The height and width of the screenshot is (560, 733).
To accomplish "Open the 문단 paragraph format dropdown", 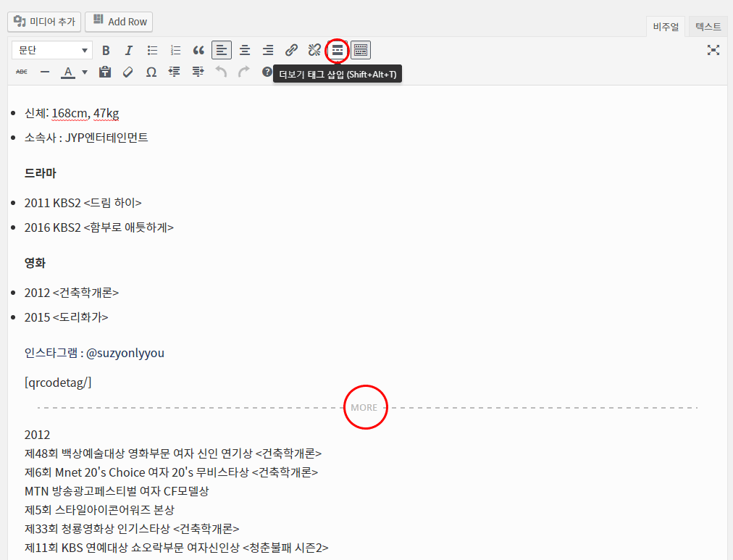I will point(51,50).
